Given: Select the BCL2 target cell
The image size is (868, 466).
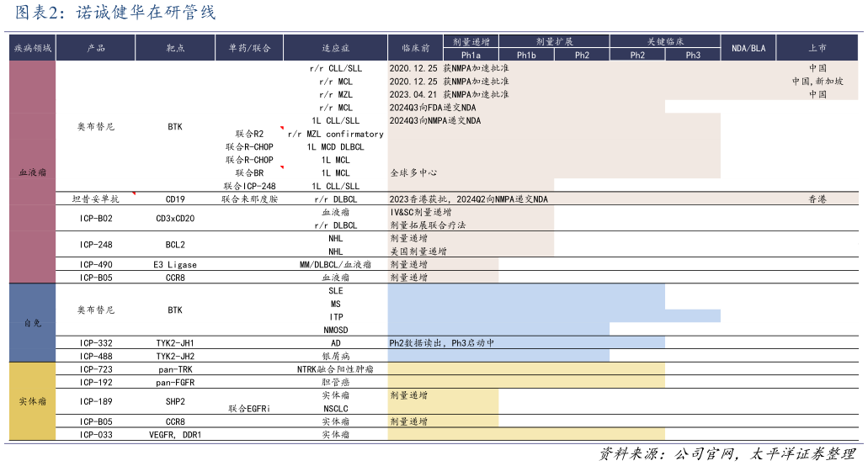Looking at the screenshot, I should tap(175, 244).
